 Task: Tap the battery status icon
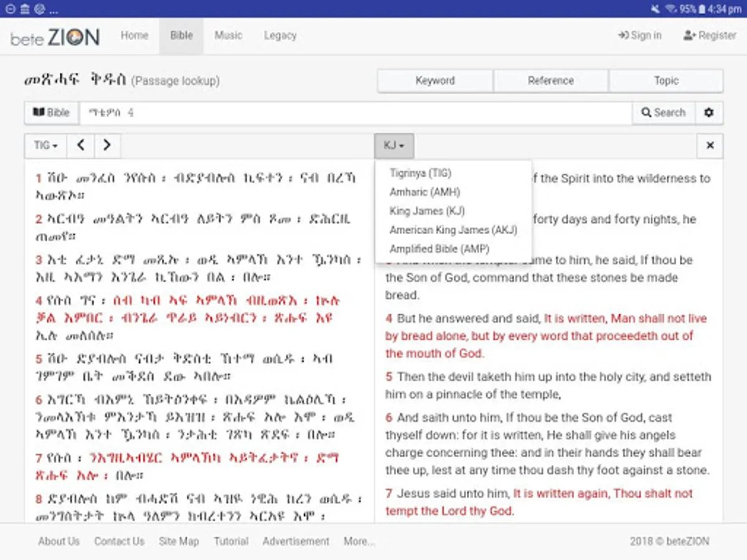(702, 9)
